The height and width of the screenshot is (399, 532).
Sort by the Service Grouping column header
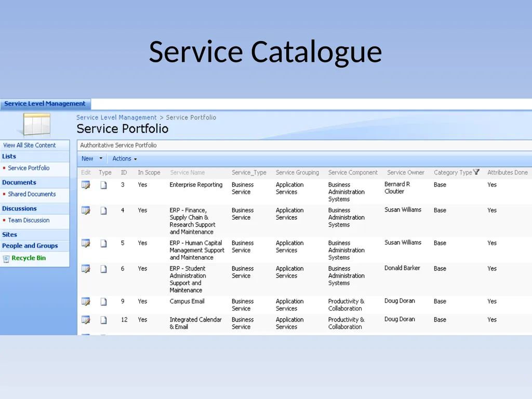click(x=297, y=172)
